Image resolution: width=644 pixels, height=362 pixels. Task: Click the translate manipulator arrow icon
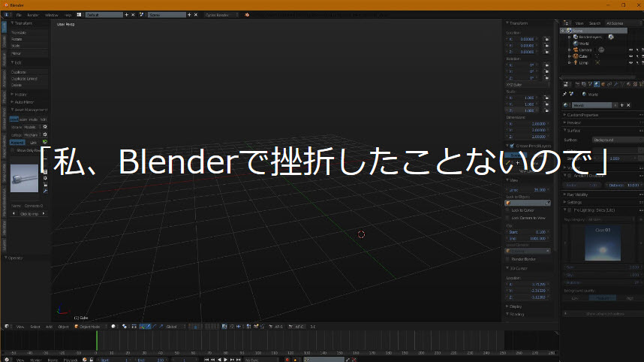point(149,327)
